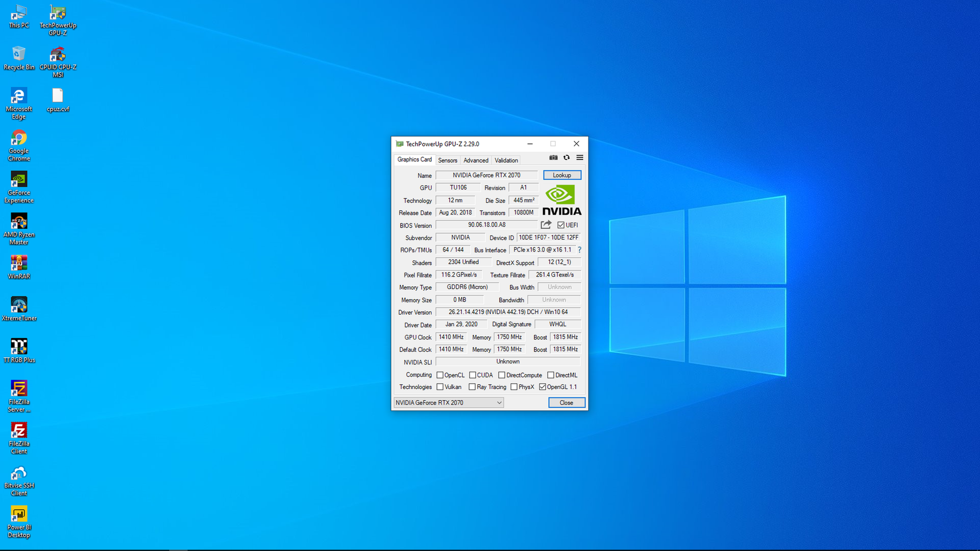Click the BIOS Version field 90.06.18.00.A8
980x551 pixels.
(x=486, y=224)
